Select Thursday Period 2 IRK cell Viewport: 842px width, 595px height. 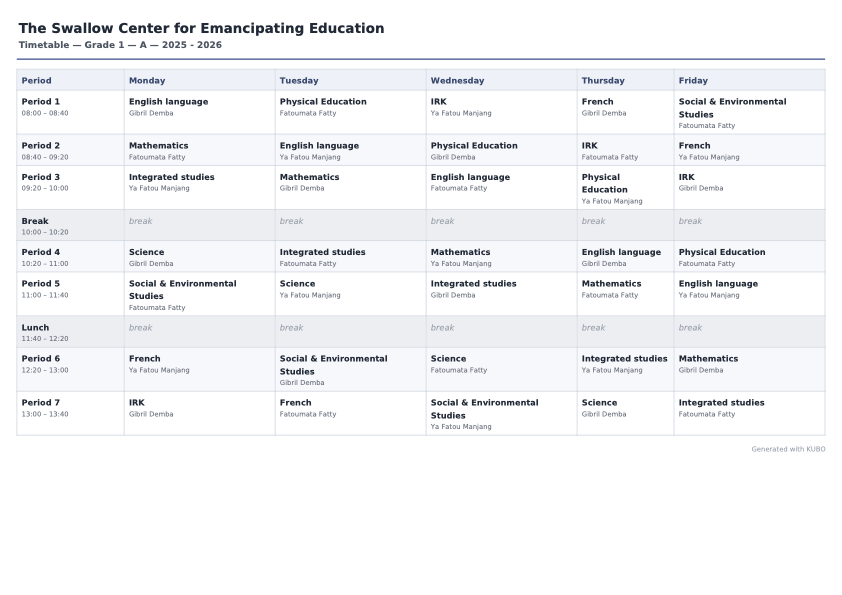tap(626, 150)
